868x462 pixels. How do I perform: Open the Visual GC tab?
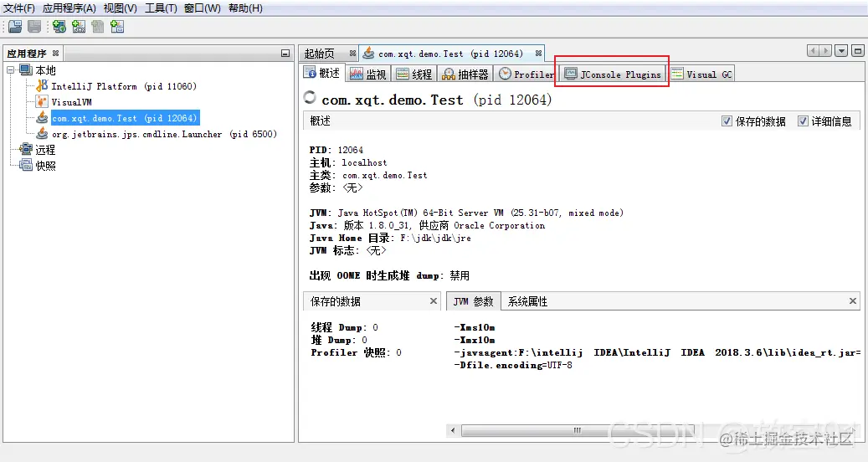701,74
